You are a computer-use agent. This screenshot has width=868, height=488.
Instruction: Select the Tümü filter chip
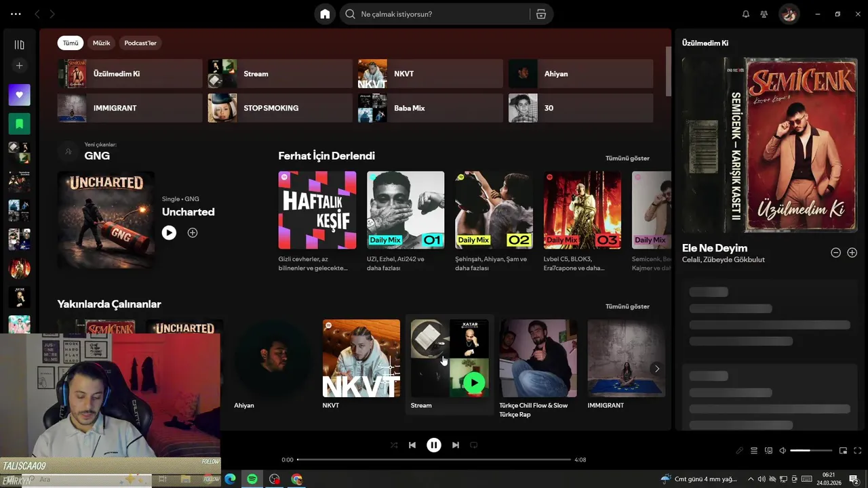coord(71,43)
